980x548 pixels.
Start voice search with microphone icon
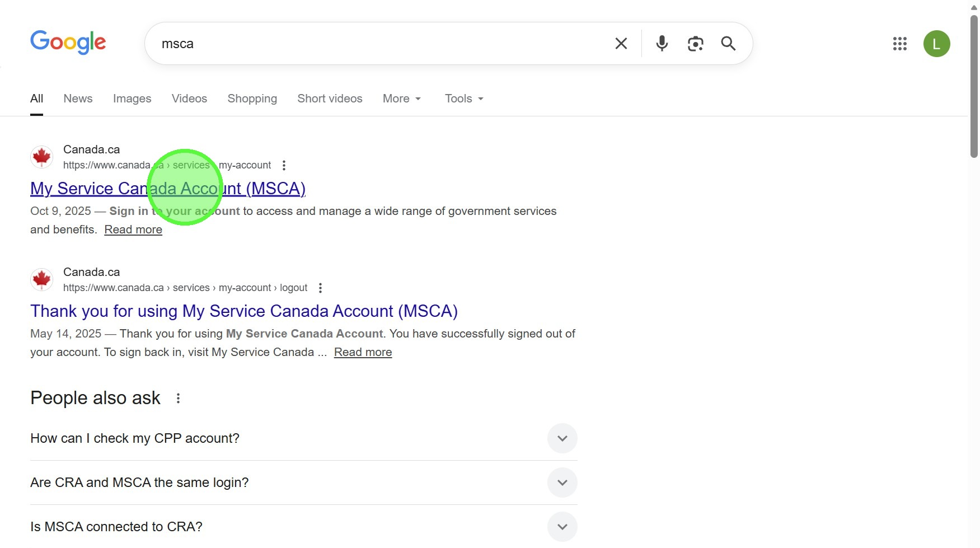point(662,44)
